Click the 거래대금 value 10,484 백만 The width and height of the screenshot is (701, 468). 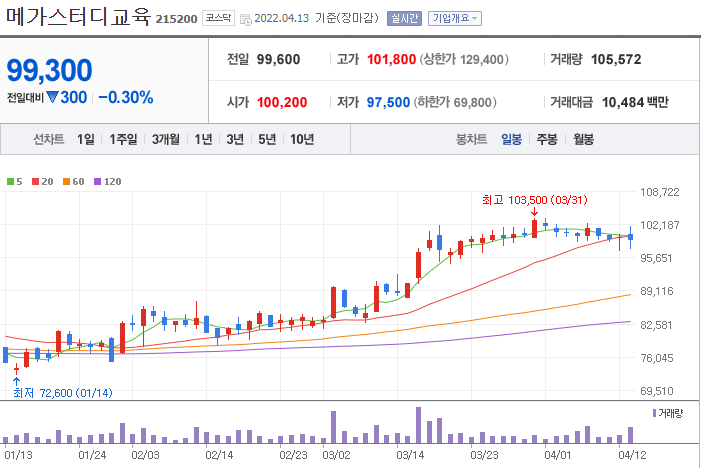pyautogui.click(x=635, y=102)
